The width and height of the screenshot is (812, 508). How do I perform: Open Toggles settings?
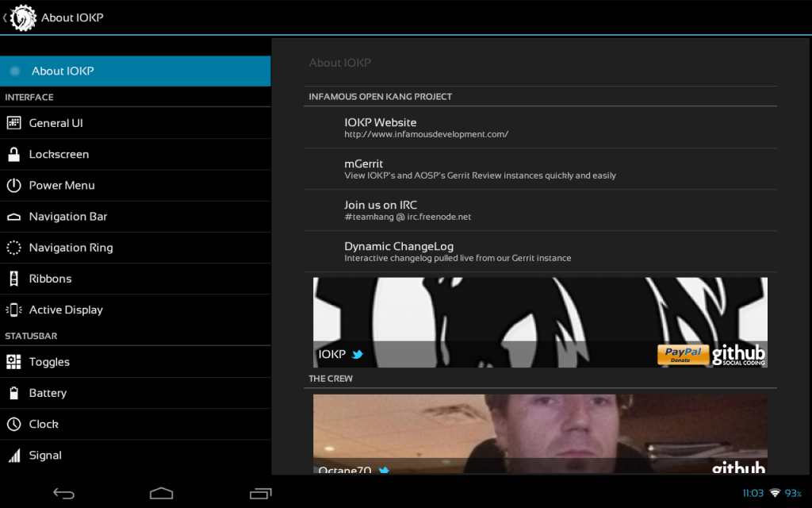(x=135, y=362)
